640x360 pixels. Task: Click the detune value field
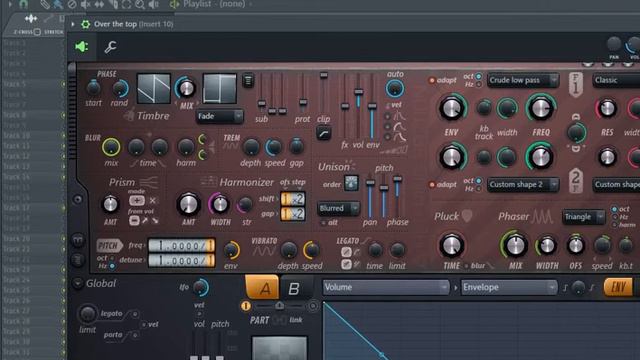click(181, 260)
